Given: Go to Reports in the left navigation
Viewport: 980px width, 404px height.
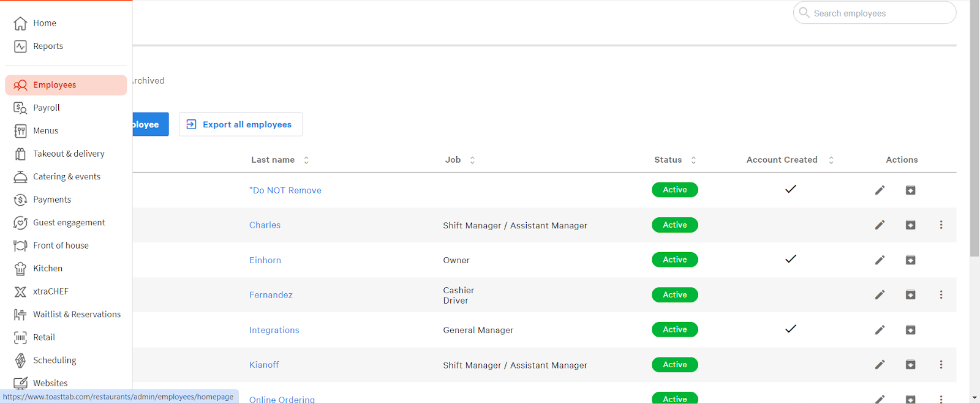Looking at the screenshot, I should [48, 47].
